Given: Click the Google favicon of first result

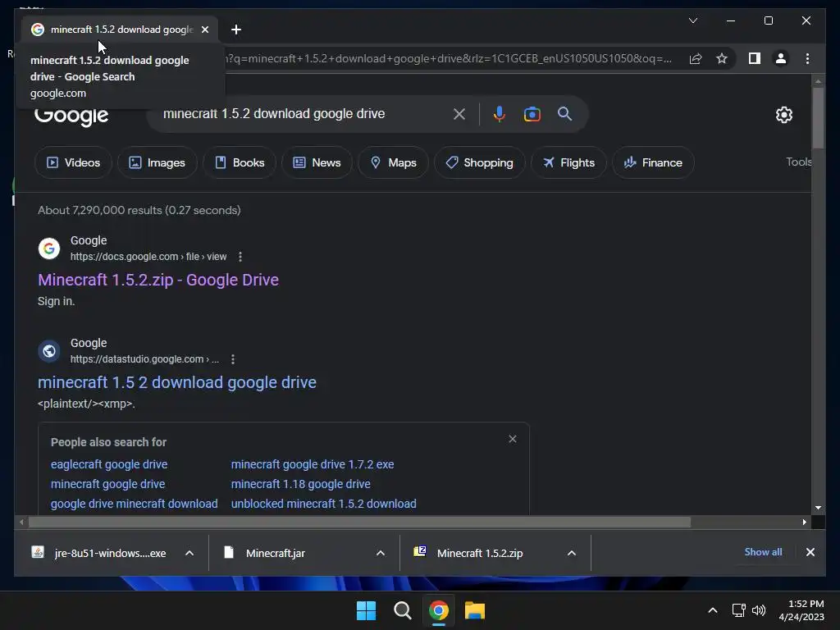Looking at the screenshot, I should 48,248.
